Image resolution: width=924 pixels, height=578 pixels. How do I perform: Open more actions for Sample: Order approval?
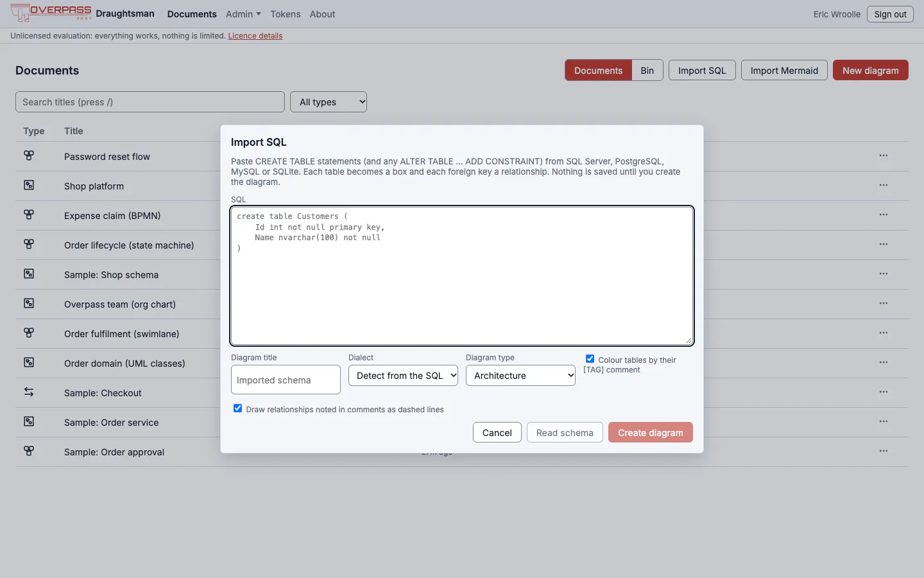[x=884, y=451]
